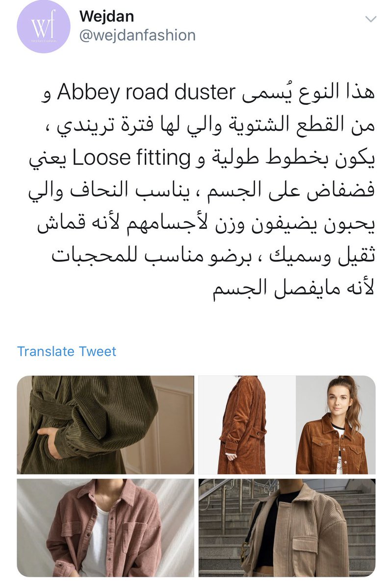Click the Translate Tweet link
Viewport: 391px width, 588px height.
pos(67,351)
